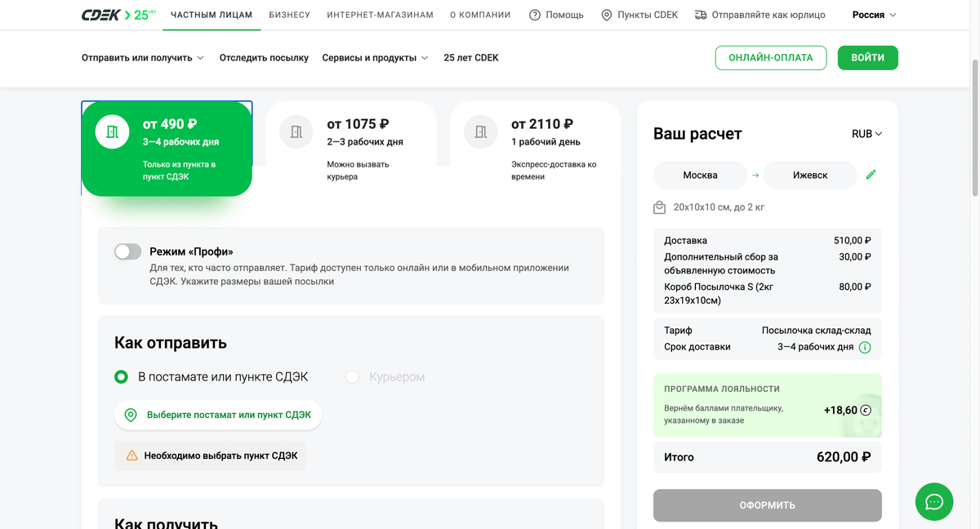Click Выберите постамат или пункт СДЭК

click(x=218, y=415)
